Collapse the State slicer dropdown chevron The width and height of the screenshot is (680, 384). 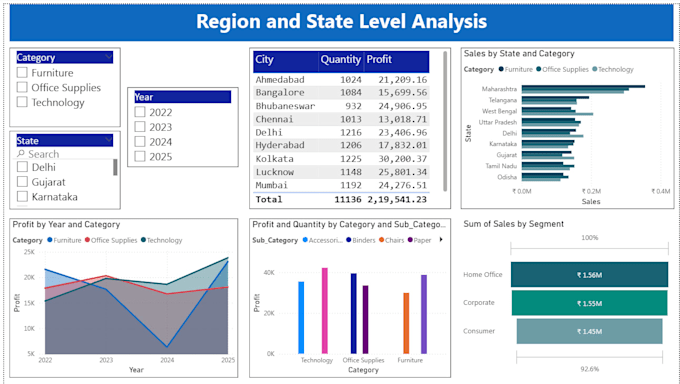[x=108, y=139]
